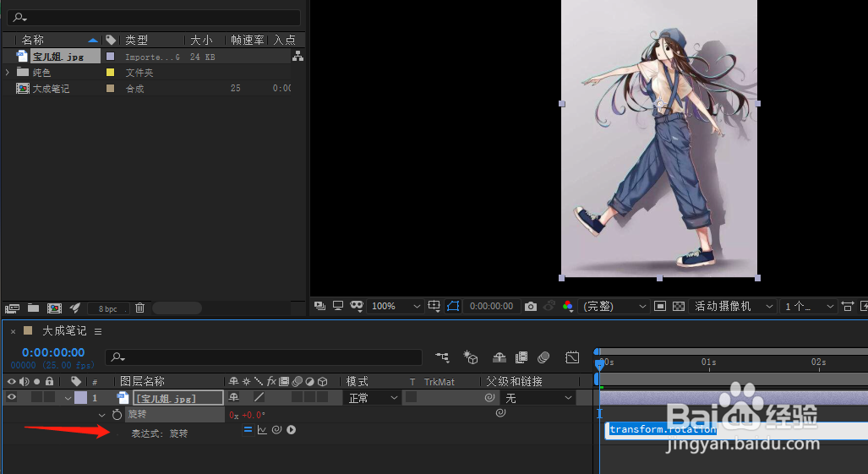Click the viewer current time 0:00:00:00

492,306
